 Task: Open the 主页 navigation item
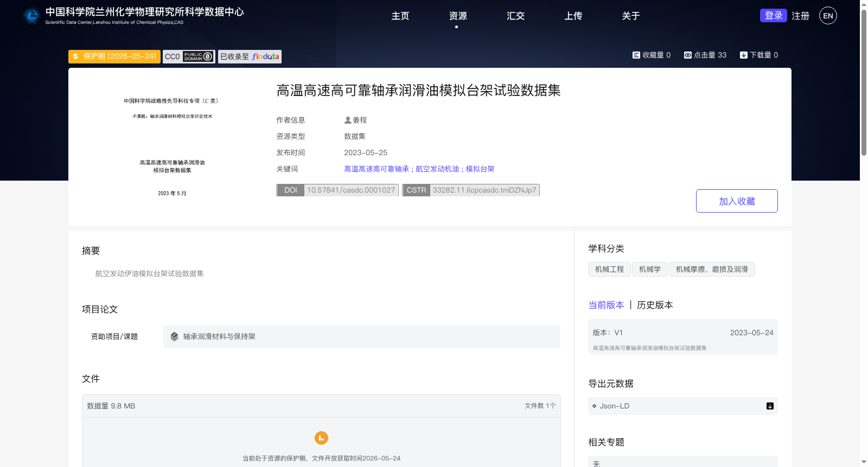pyautogui.click(x=400, y=16)
